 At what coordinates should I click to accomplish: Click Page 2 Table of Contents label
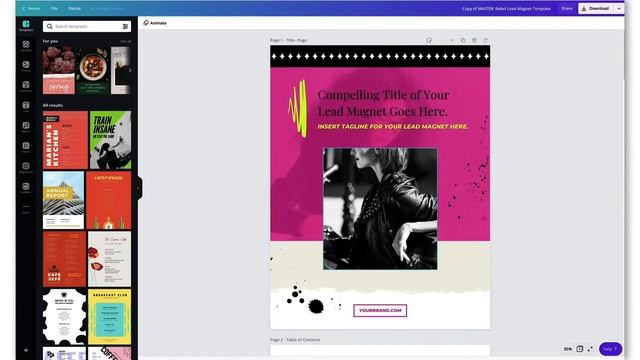295,340
